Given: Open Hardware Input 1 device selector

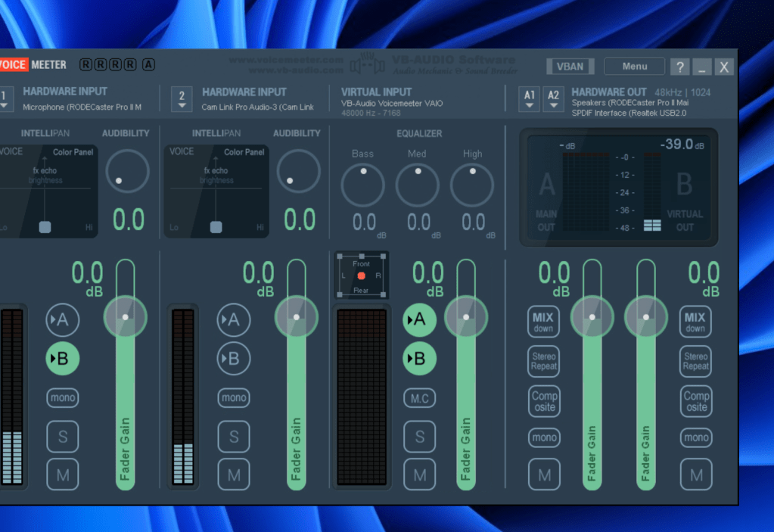Looking at the screenshot, I should [x=5, y=98].
